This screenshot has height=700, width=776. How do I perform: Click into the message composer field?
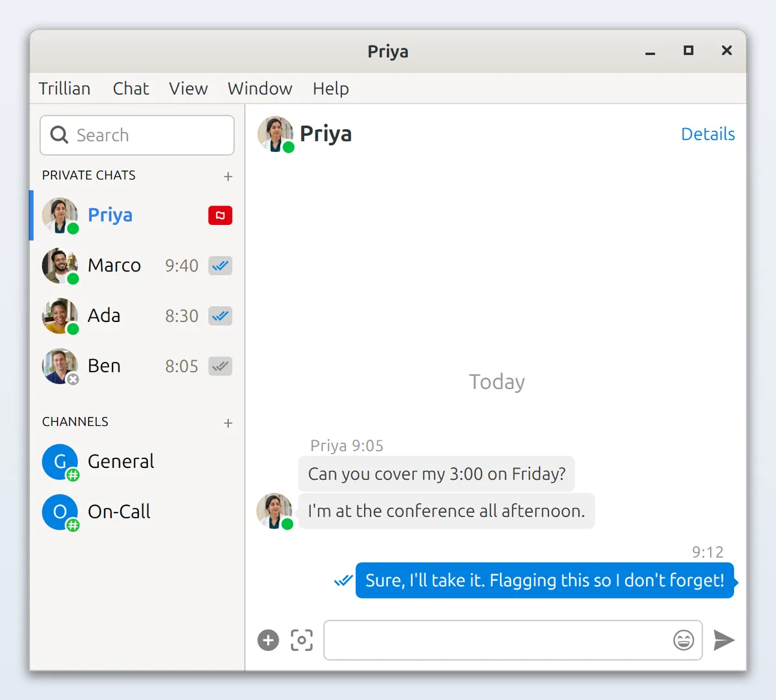[513, 641]
